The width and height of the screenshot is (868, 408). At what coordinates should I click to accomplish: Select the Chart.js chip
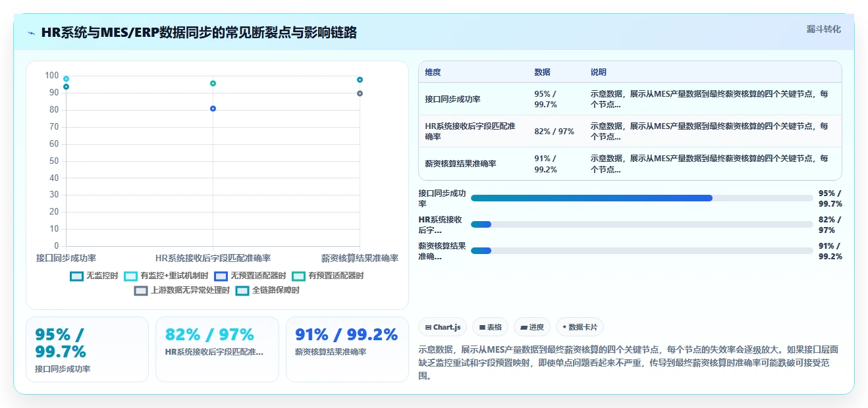(443, 327)
